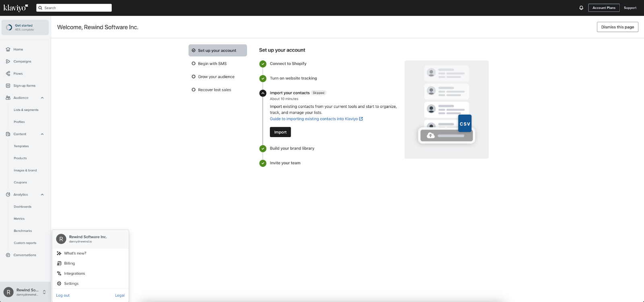Image resolution: width=644 pixels, height=302 pixels.
Task: Click the Get started progress ring
Action: pyautogui.click(x=9, y=27)
